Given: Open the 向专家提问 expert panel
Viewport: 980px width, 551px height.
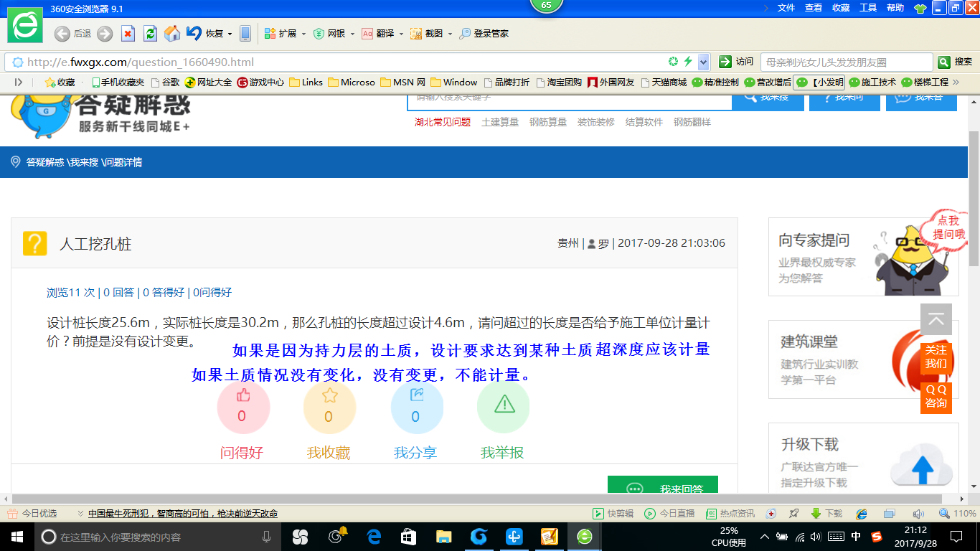Looking at the screenshot, I should 864,257.
